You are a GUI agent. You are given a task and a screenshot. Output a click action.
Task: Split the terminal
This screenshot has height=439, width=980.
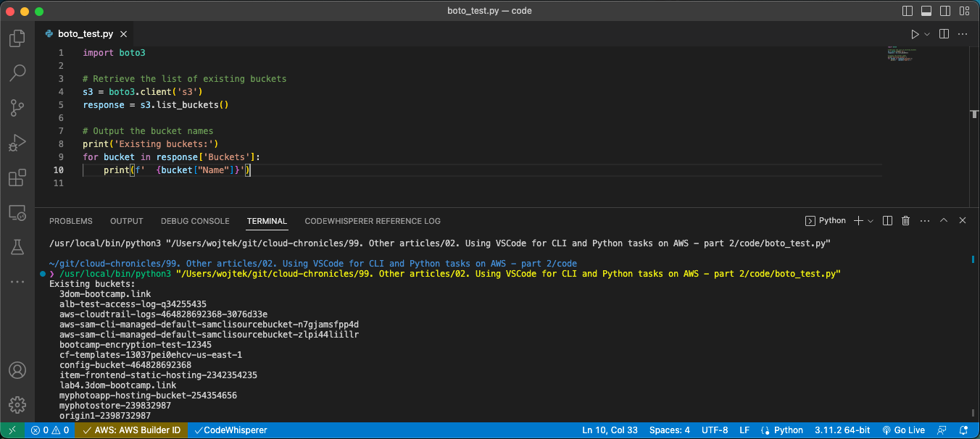click(888, 220)
